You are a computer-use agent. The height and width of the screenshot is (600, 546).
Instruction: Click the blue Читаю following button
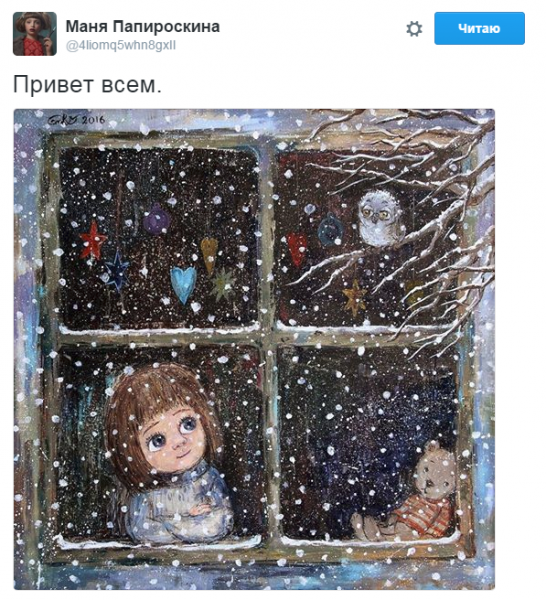click(x=479, y=28)
